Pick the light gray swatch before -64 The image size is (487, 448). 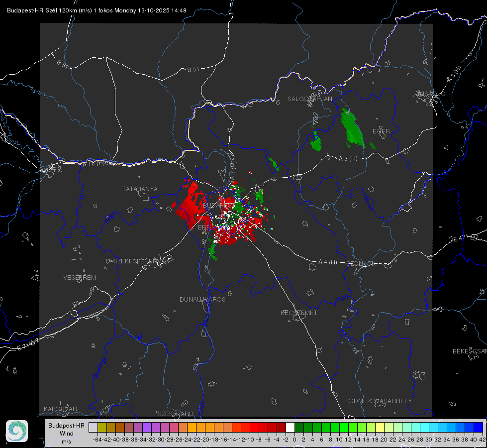click(93, 427)
